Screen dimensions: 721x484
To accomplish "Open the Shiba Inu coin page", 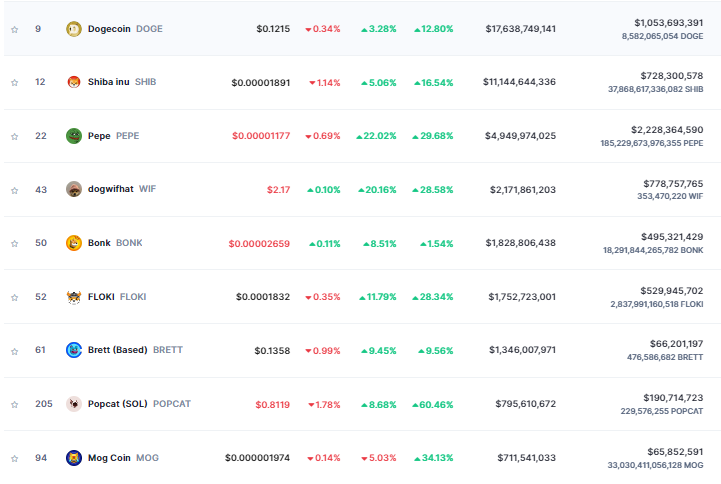I will [x=109, y=82].
